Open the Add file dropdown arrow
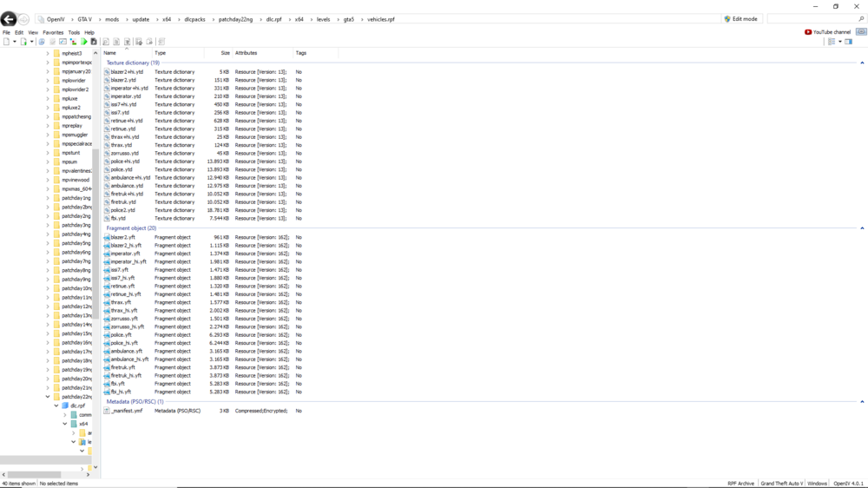Screen dimensions: 868x488 click(31, 42)
